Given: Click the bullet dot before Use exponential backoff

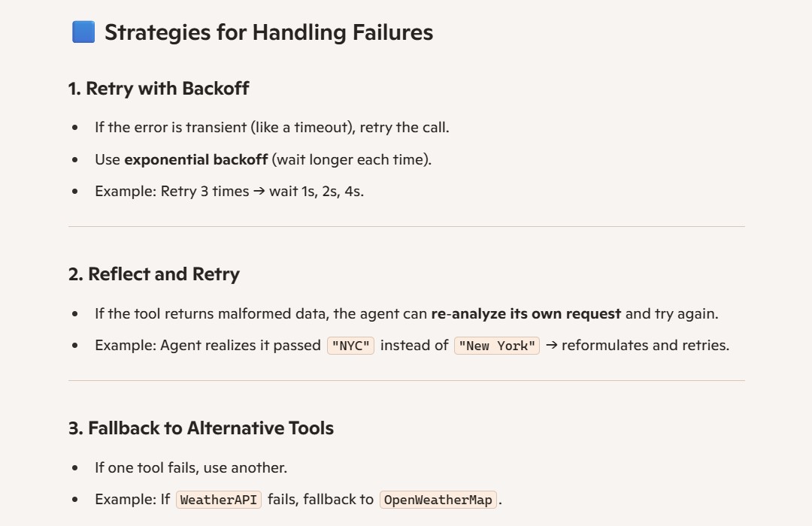Looking at the screenshot, I should (75, 160).
